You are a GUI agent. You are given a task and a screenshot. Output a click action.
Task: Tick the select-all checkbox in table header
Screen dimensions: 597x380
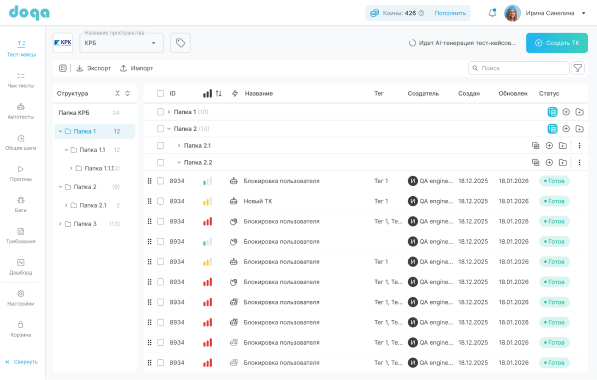160,93
